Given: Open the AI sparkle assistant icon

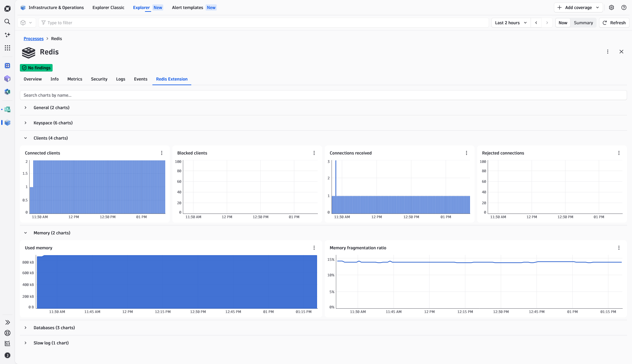Looking at the screenshot, I should 7,35.
